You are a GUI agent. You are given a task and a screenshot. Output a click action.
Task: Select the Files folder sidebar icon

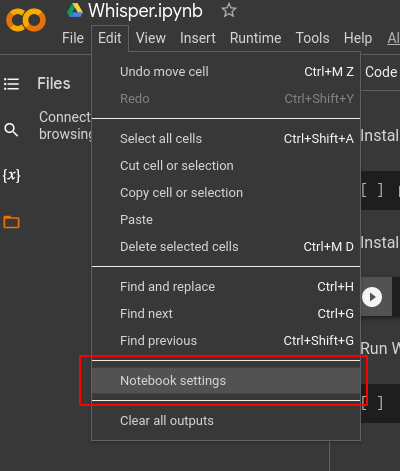point(12,222)
